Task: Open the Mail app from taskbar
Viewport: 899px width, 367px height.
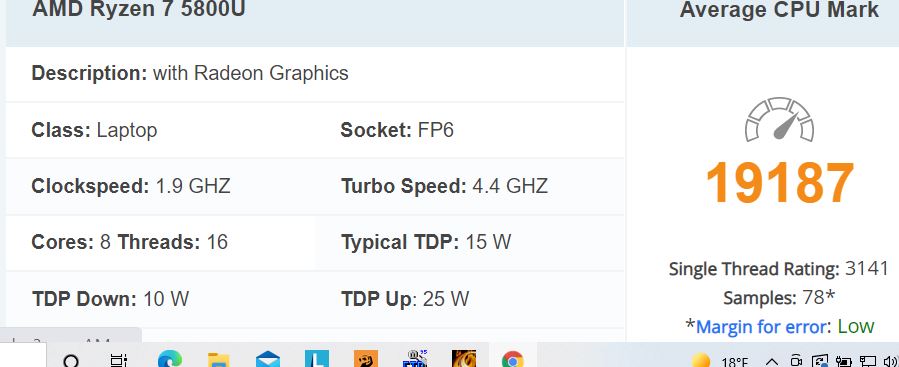Action: (268, 360)
